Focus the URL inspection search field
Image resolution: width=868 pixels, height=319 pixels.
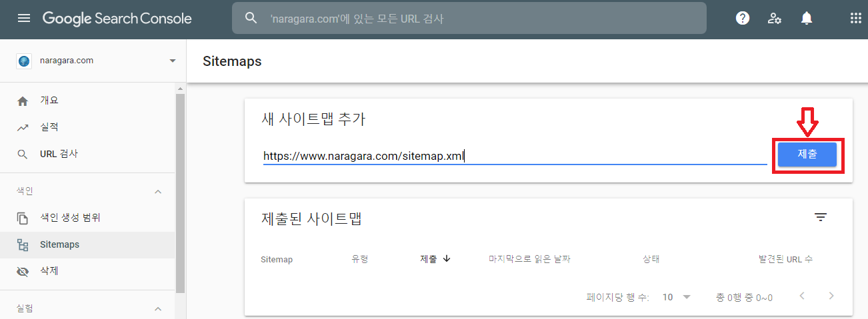469,18
